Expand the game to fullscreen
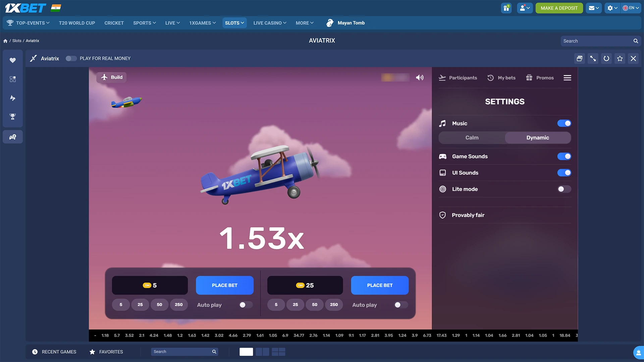Screen dimensions: 644x362 click(593, 59)
